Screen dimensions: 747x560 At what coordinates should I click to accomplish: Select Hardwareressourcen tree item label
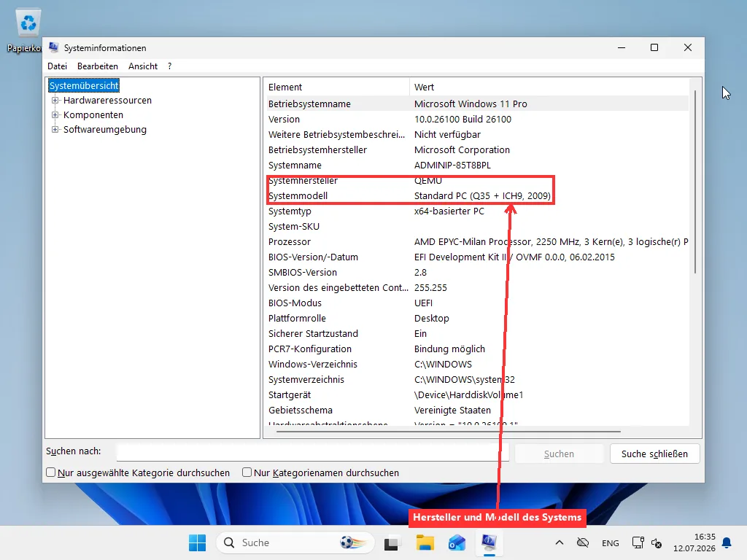point(107,101)
